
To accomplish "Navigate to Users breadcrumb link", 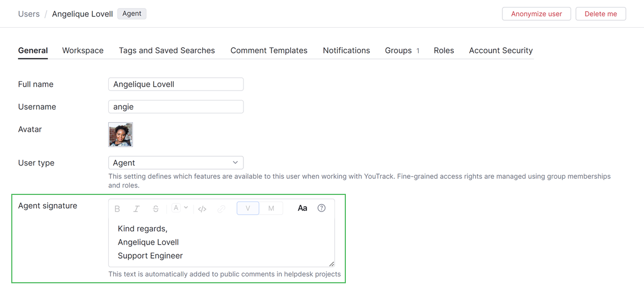I will [x=29, y=14].
